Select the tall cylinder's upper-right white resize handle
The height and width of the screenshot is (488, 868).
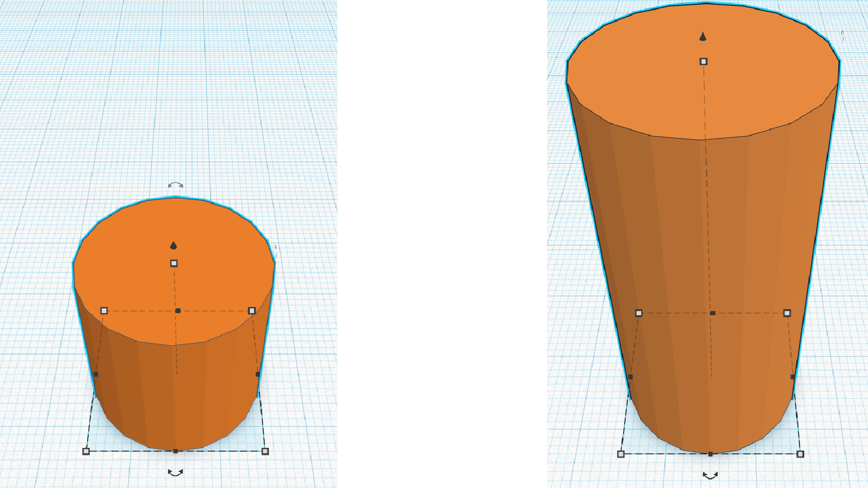tap(787, 313)
